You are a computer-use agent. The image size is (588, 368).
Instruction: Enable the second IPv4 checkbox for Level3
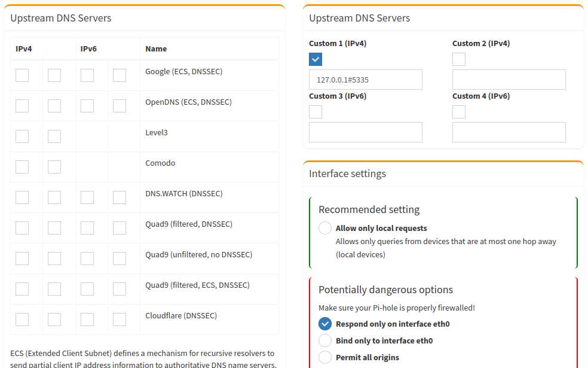pos(54,136)
